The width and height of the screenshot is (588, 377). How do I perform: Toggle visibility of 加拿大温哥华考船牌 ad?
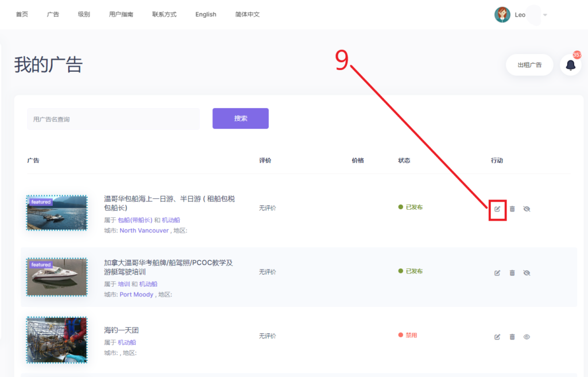(x=527, y=273)
